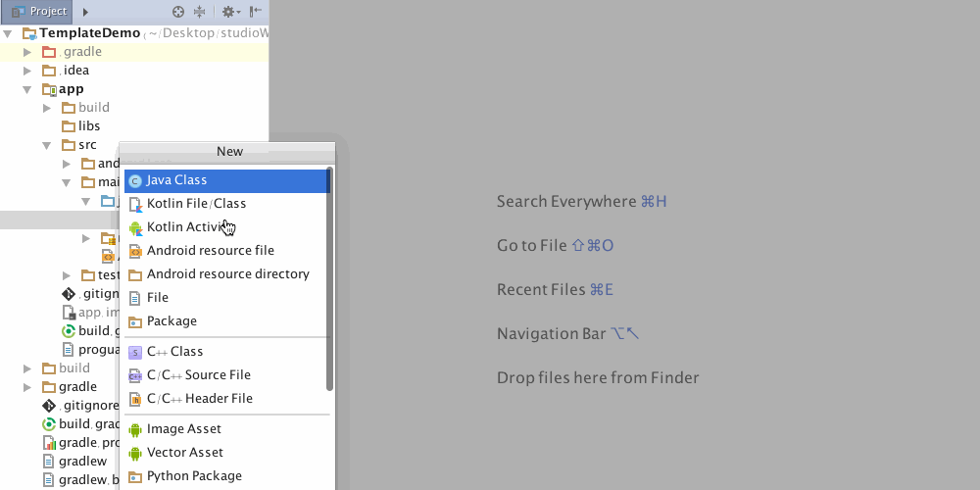Expand the test folder arrow
The width and height of the screenshot is (980, 490).
[67, 275]
